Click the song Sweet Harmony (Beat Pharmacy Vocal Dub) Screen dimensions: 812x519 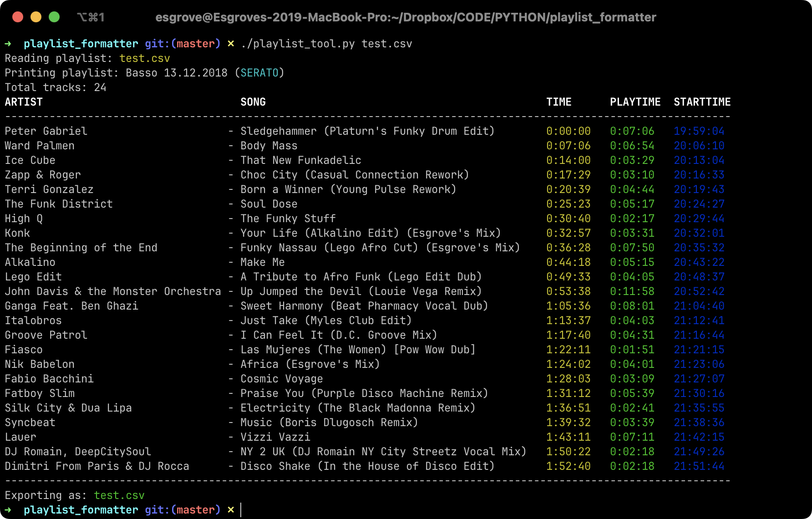point(364,306)
